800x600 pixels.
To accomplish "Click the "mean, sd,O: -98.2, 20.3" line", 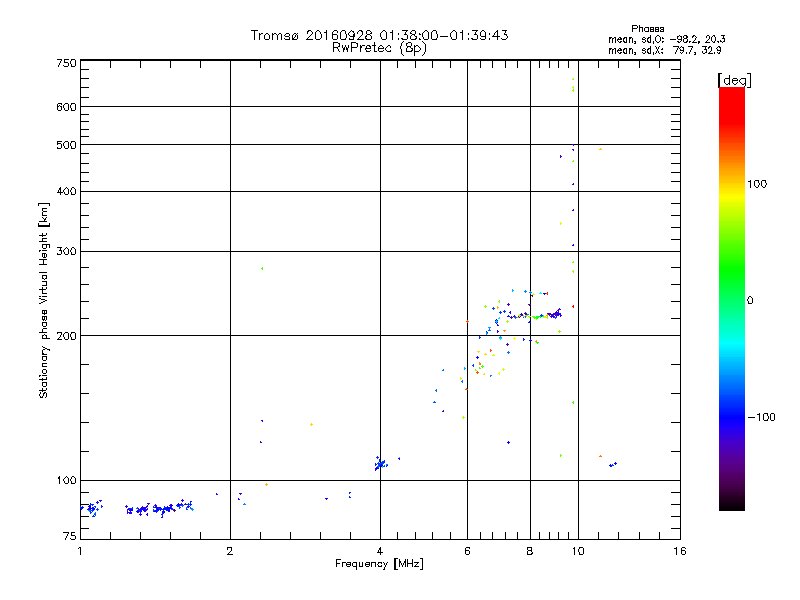I will pos(666,39).
